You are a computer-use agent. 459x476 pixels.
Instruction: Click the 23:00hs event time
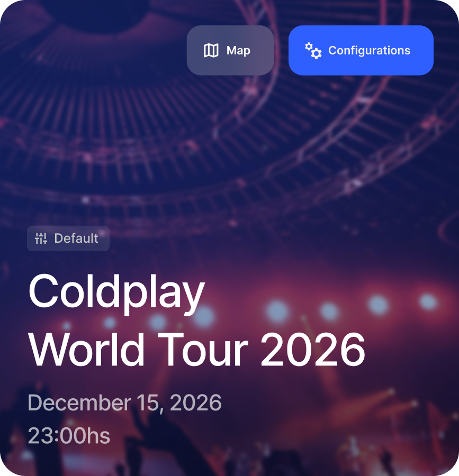[x=69, y=436]
